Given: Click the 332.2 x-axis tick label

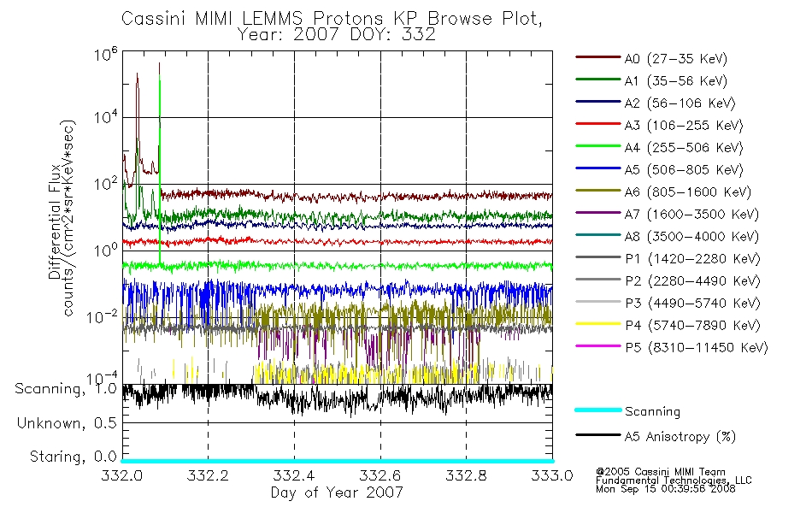Looking at the screenshot, I should 208,475.
